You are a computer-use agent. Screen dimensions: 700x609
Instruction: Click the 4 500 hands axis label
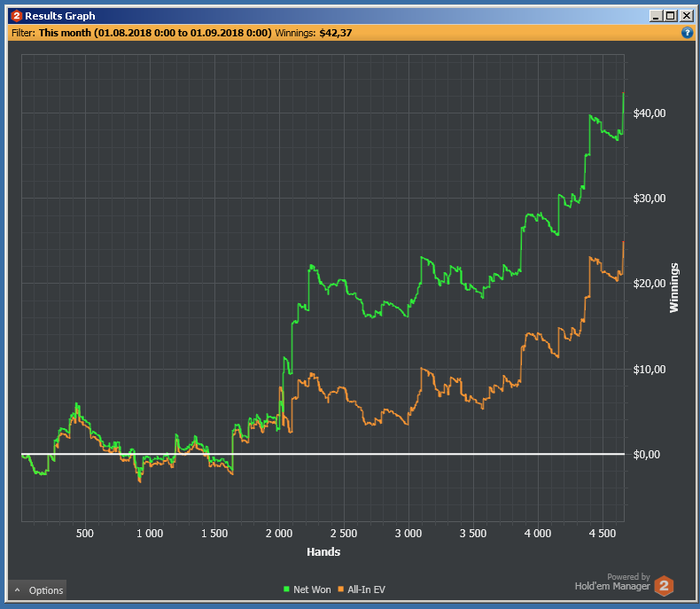pyautogui.click(x=602, y=533)
